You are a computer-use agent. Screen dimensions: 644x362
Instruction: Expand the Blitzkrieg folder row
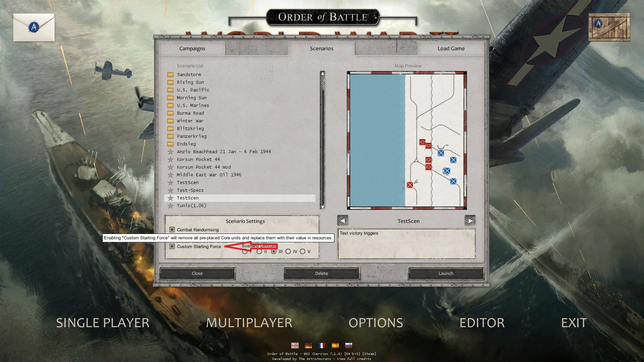[240, 128]
